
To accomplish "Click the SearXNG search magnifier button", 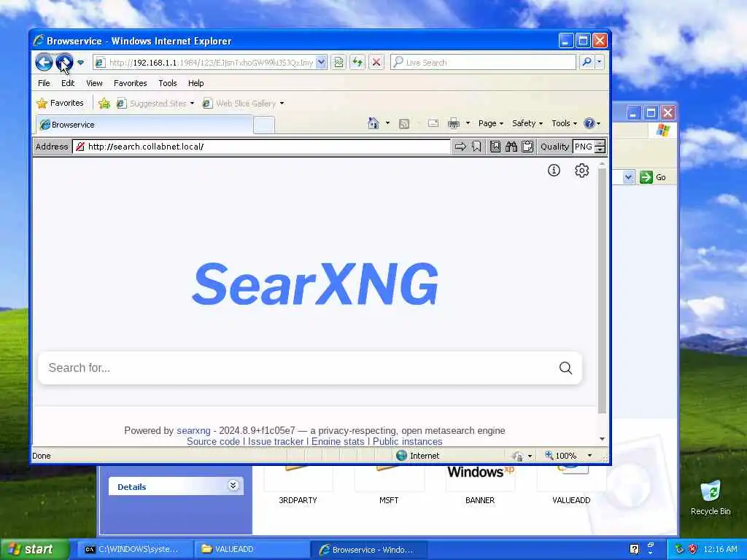I will tap(565, 367).
